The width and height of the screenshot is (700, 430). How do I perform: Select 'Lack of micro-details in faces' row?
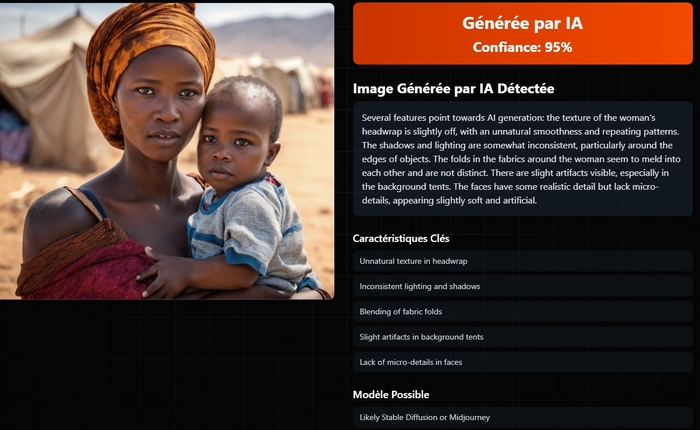(x=522, y=362)
